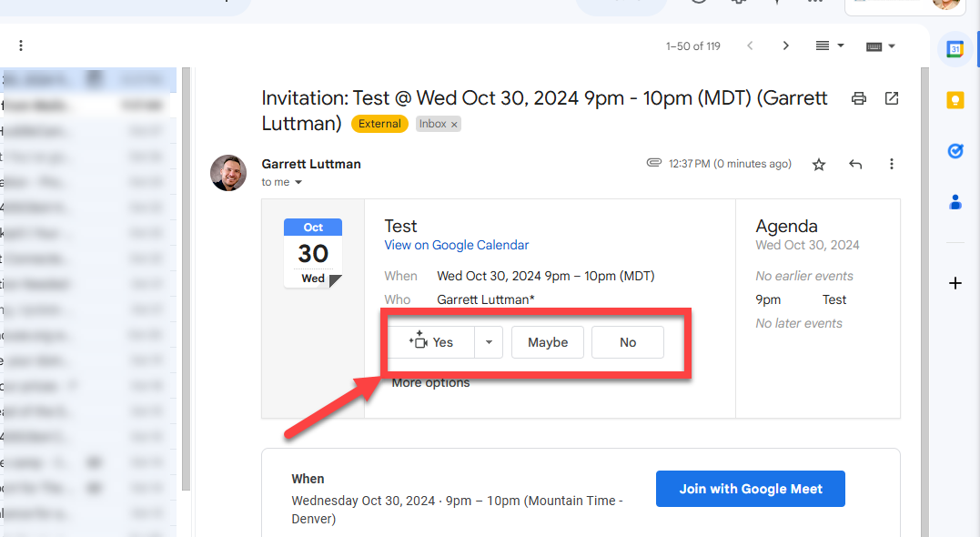Screen dimensions: 980x537
Task: Click the plus icon to get add-ons
Action: click(955, 283)
